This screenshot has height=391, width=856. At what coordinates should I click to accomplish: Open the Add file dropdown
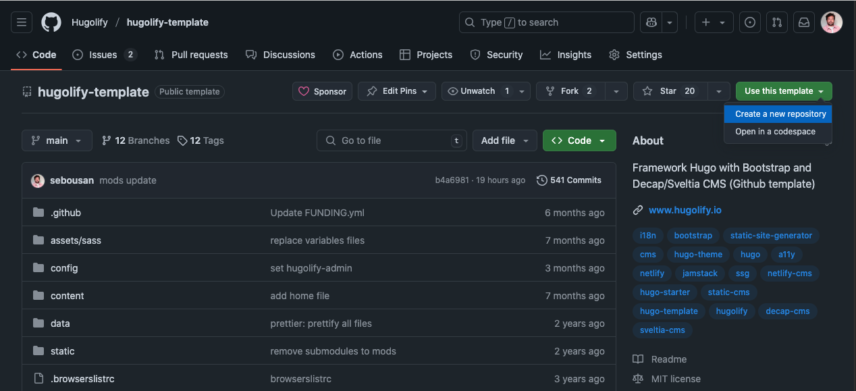504,140
